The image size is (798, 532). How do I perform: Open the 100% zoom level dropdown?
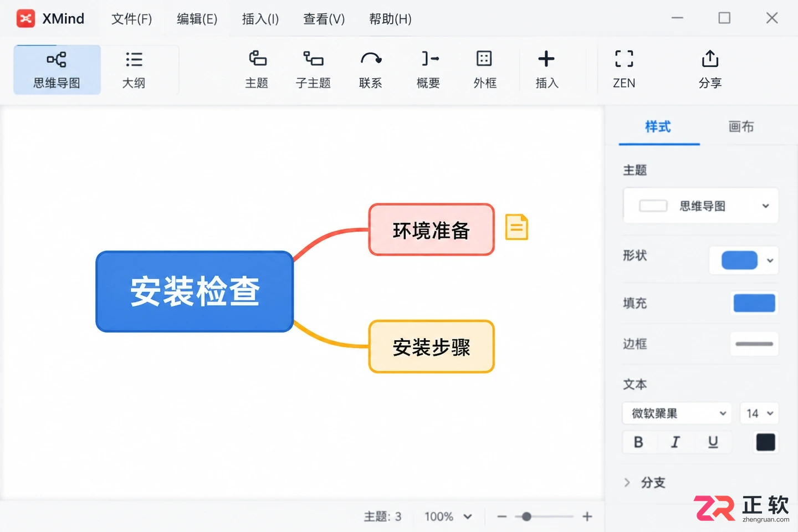click(448, 516)
